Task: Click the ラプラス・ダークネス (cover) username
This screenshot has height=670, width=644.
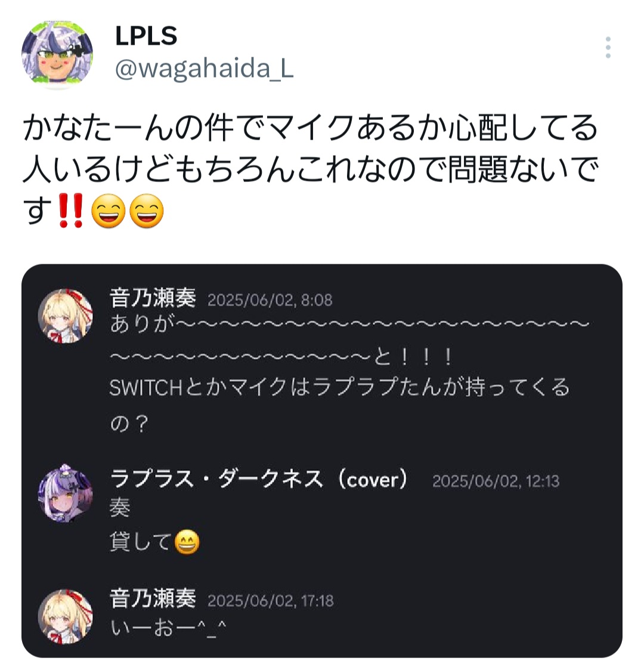Action: [259, 480]
